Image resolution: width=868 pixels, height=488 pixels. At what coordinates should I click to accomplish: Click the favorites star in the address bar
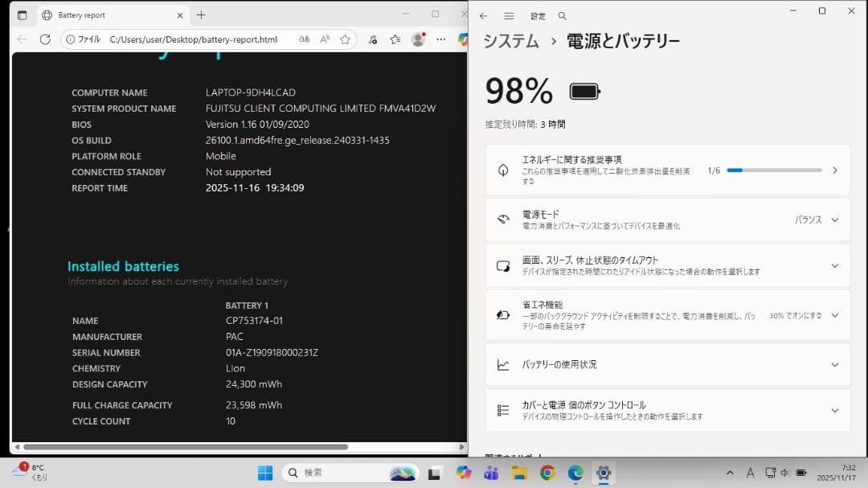point(346,39)
